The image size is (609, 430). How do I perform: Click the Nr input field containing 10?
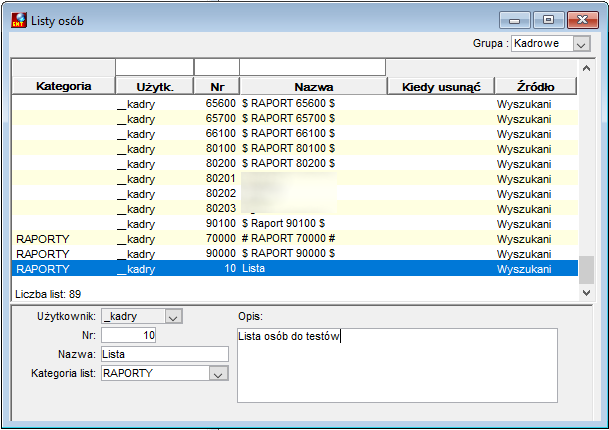click(x=129, y=335)
